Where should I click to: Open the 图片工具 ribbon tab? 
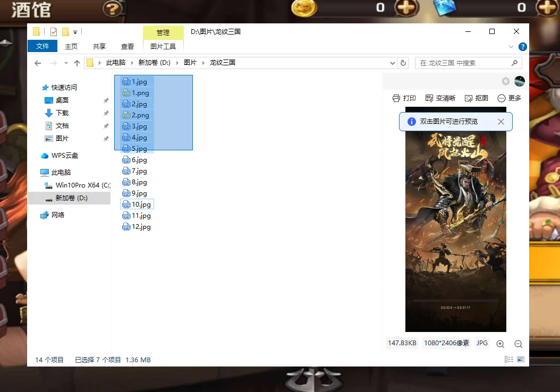point(163,46)
